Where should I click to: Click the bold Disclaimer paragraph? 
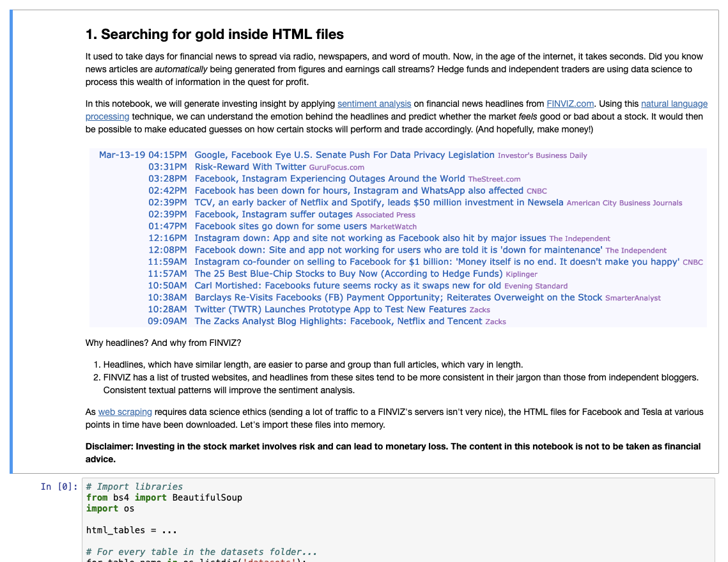(393, 453)
